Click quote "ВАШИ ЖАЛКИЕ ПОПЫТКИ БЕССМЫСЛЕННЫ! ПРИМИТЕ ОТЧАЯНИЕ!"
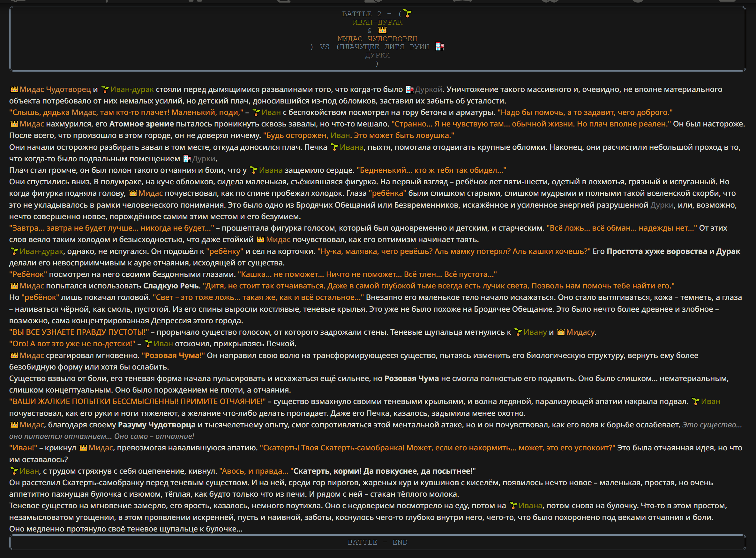Viewport: 756px width, 558px height. [137, 401]
